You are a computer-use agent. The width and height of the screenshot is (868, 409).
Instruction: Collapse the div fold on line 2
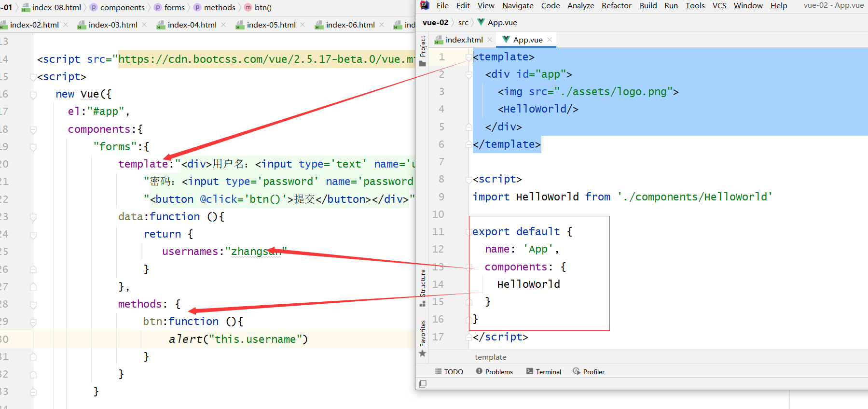(468, 75)
